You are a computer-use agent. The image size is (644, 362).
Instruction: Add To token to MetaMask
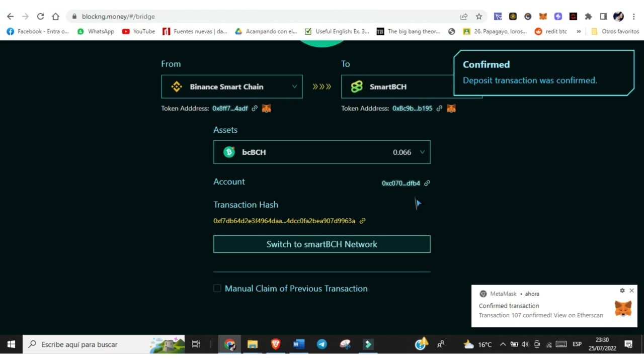coord(451,108)
